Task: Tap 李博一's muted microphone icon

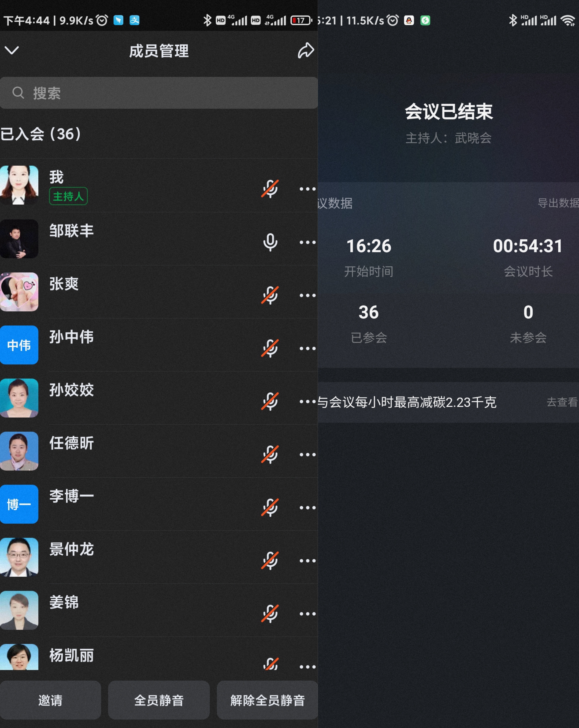Action: pyautogui.click(x=270, y=507)
